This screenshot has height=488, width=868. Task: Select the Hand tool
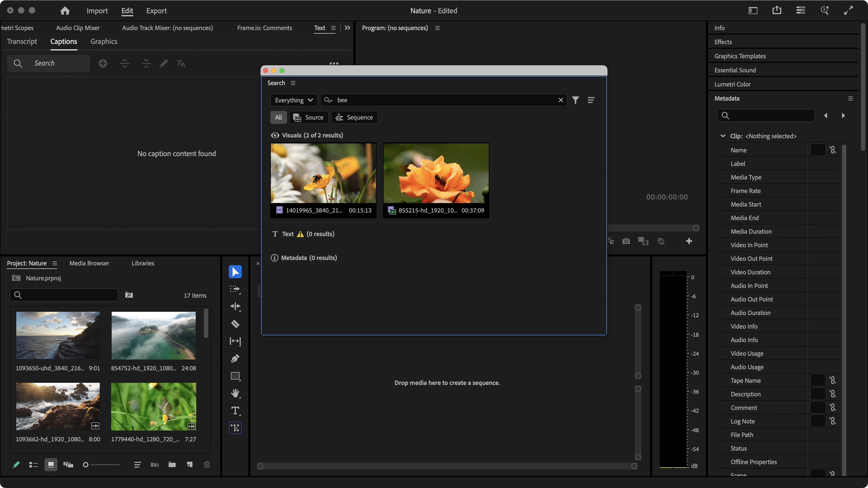(235, 393)
